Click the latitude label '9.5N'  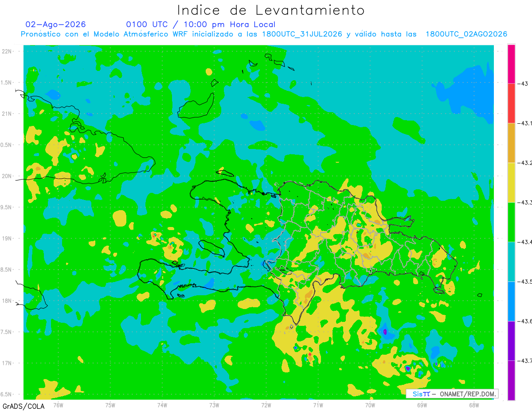(x=7, y=207)
